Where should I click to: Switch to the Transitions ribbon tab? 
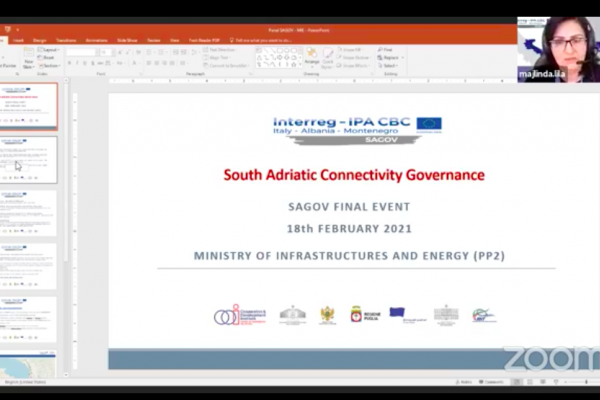[66, 40]
